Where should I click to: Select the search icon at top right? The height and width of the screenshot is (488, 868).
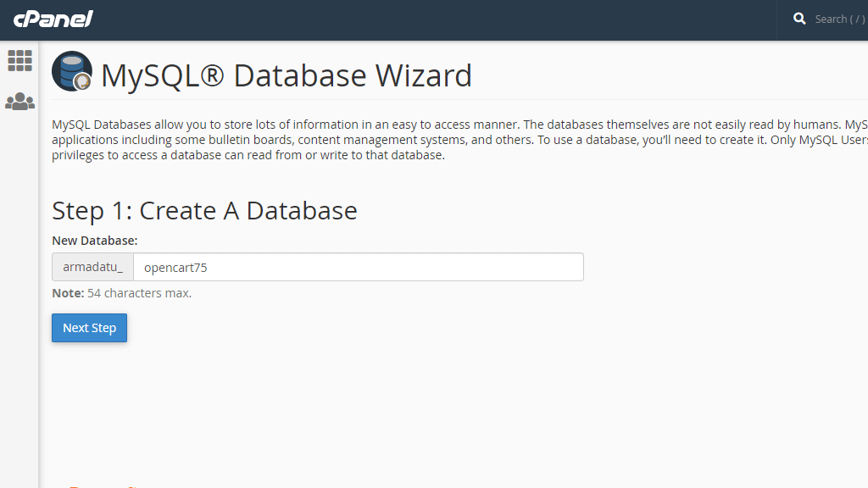pyautogui.click(x=798, y=18)
